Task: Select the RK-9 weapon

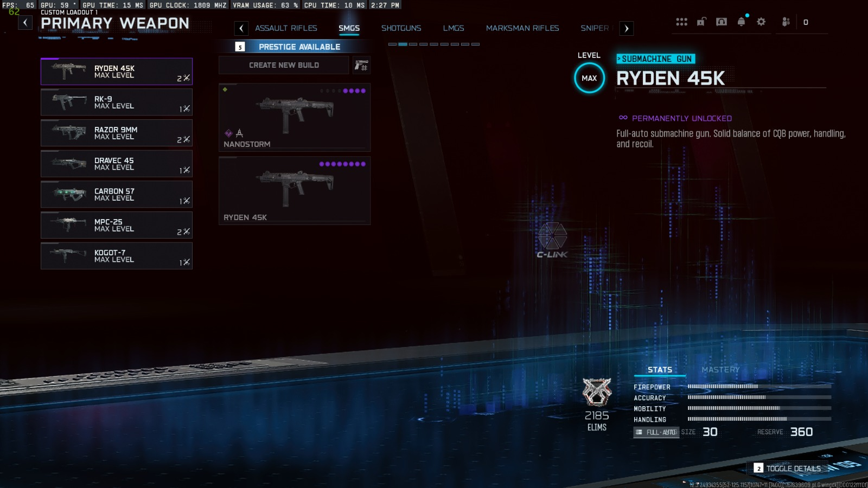Action: tap(117, 102)
